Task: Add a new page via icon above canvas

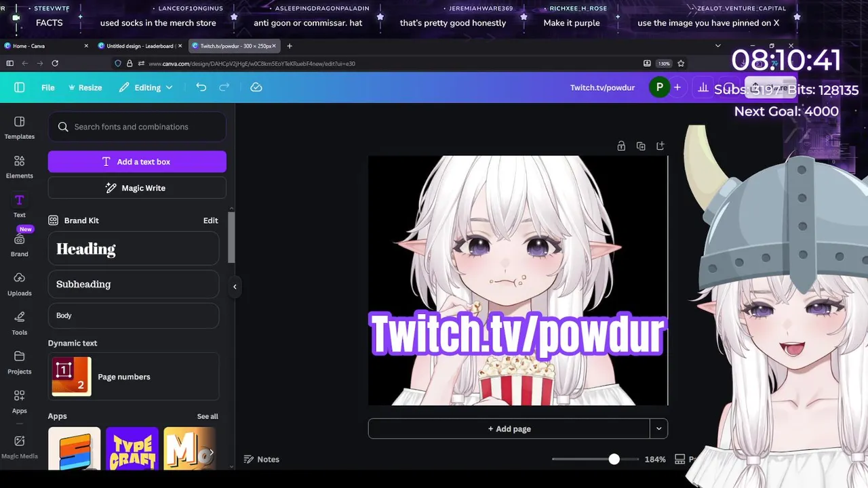Action: pos(660,146)
